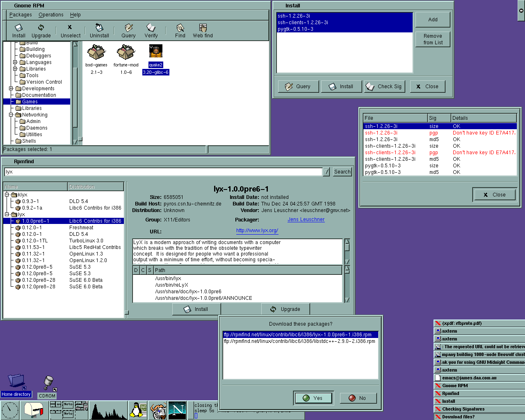Screen dimensions: 525x420
Task: Click the Upgrade toolbar icon in Gnome RPM
Action: coord(41,31)
